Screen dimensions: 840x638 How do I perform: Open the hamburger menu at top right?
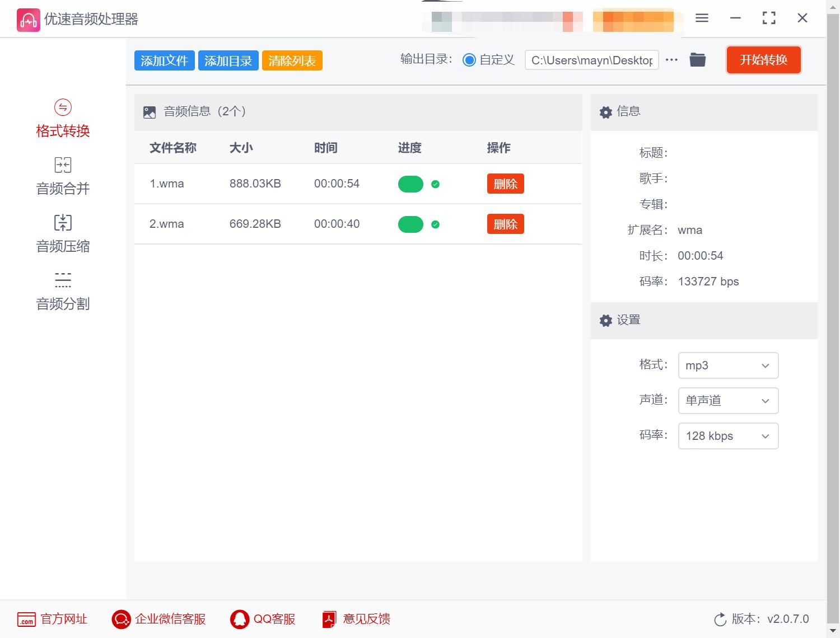click(x=701, y=18)
